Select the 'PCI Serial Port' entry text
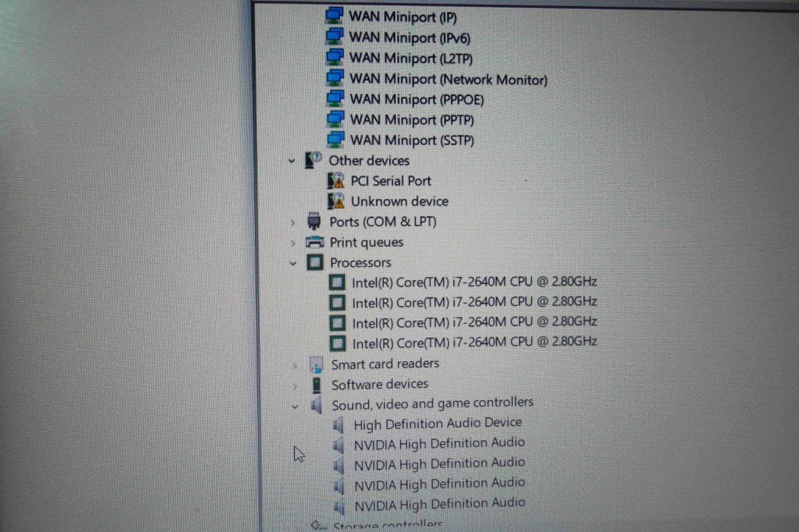 [x=391, y=181]
